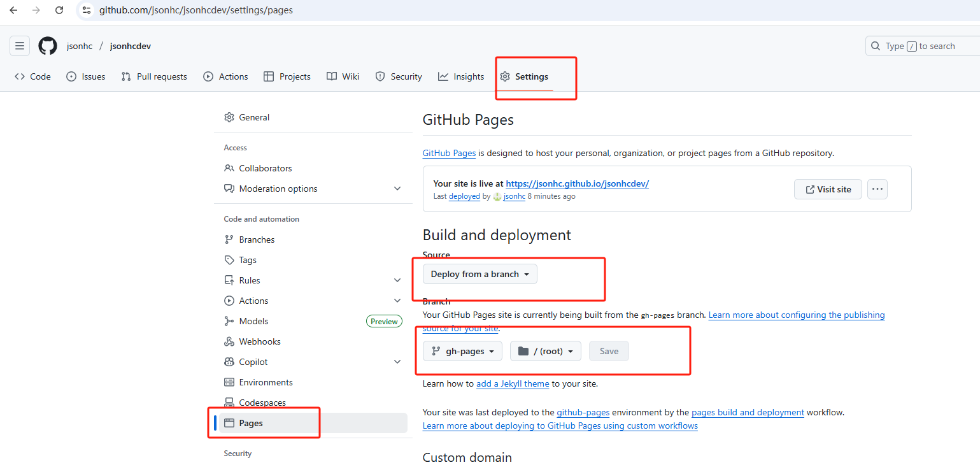
Task: Click the Save button for branch settings
Action: click(609, 351)
